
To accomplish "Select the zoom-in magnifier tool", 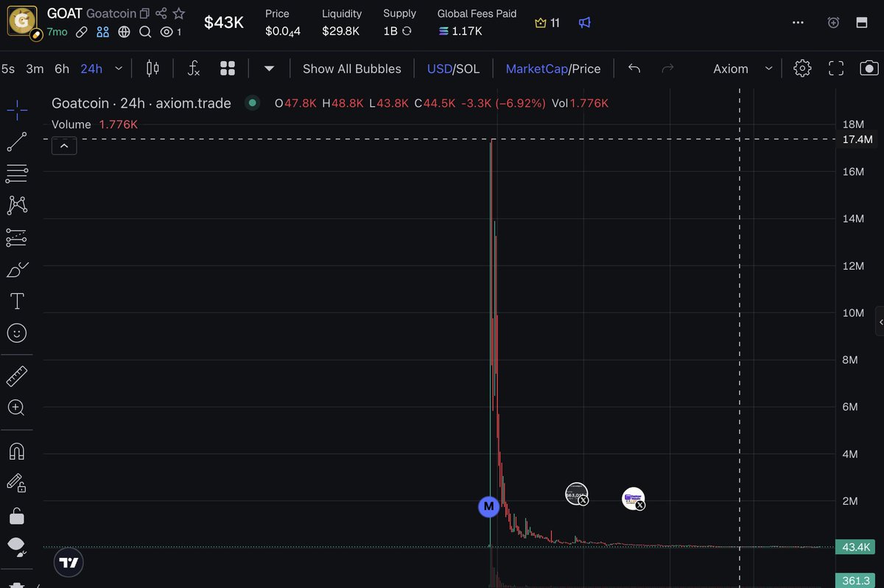I will [x=17, y=407].
